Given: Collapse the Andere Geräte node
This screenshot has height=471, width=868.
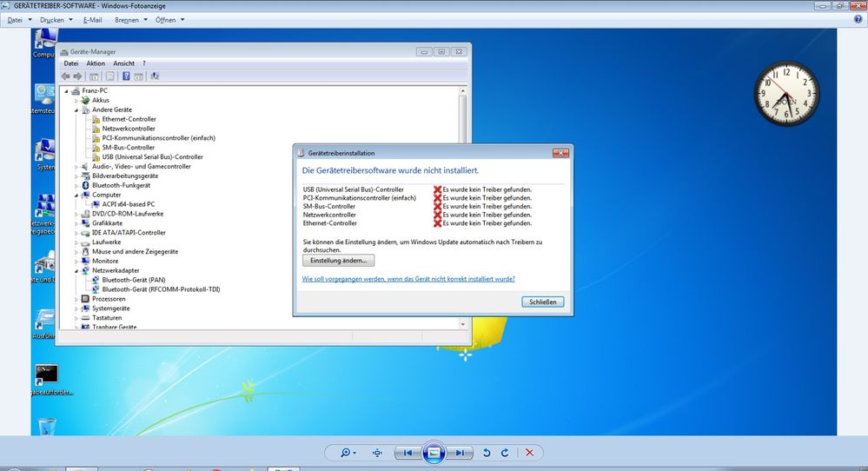Looking at the screenshot, I should (76, 109).
